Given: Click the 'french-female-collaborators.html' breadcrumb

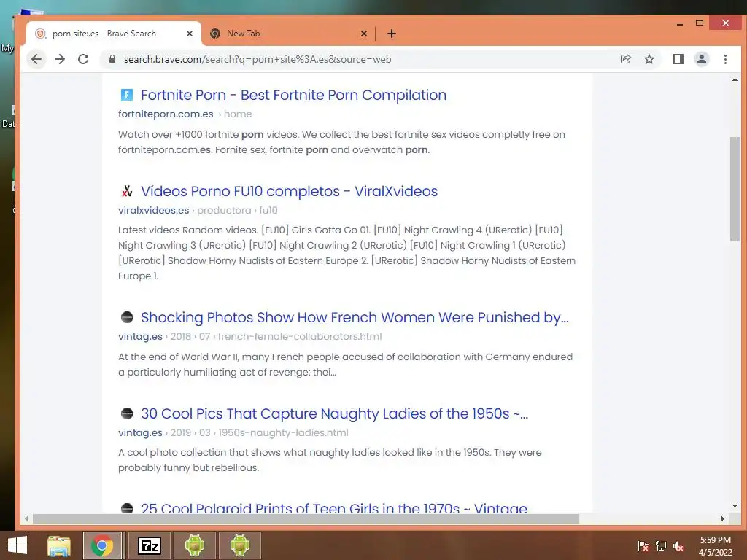Looking at the screenshot, I should click(300, 336).
